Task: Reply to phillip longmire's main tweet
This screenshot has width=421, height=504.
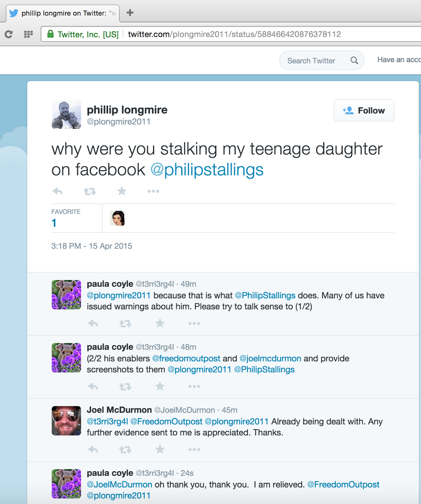Action: click(58, 191)
